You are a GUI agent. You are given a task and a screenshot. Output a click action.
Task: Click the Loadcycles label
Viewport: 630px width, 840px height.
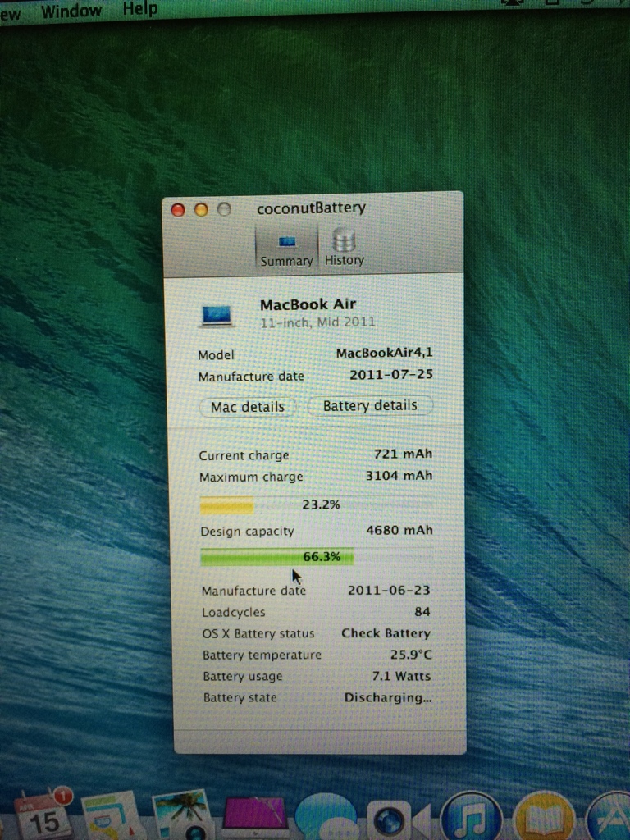[x=233, y=612]
